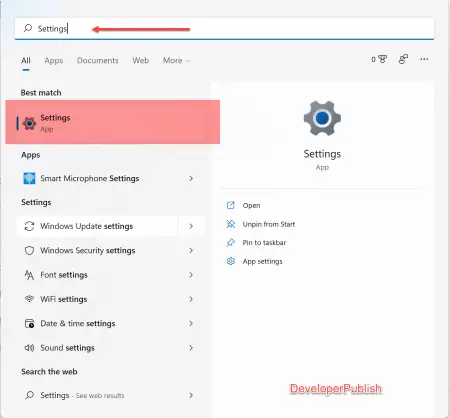This screenshot has height=418, width=450.
Task: Click the account sharing people icon
Action: click(x=403, y=59)
